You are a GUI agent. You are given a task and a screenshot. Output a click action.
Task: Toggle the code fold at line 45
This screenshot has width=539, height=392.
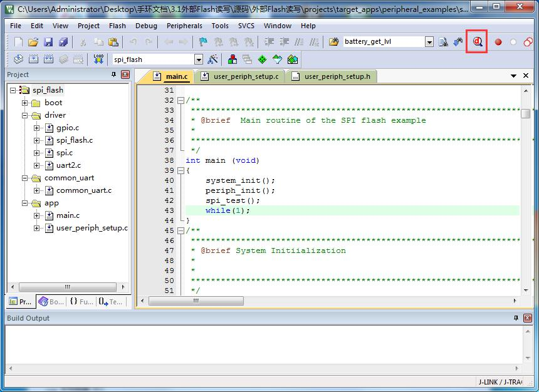point(181,230)
